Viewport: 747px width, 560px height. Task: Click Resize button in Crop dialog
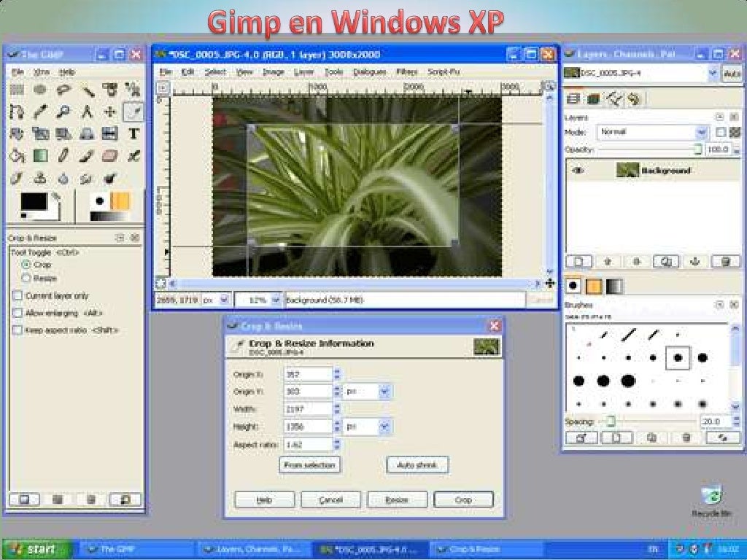(x=397, y=500)
